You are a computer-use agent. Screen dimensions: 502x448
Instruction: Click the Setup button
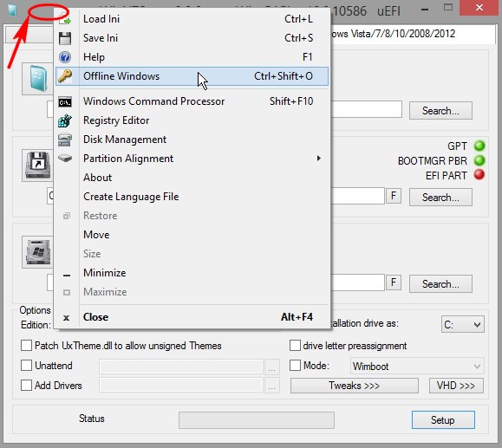443,420
